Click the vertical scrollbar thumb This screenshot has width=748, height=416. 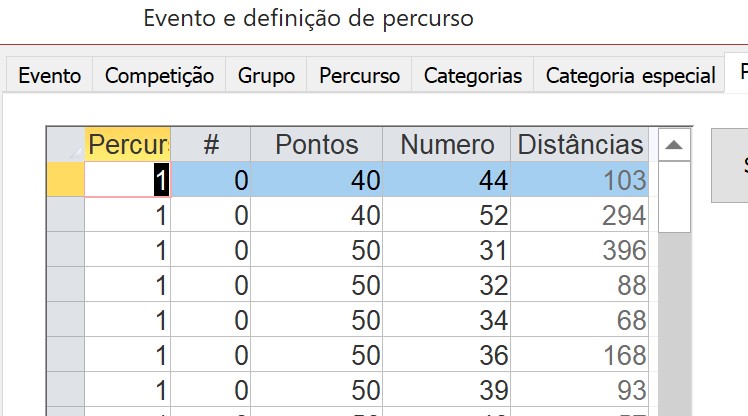click(674, 197)
